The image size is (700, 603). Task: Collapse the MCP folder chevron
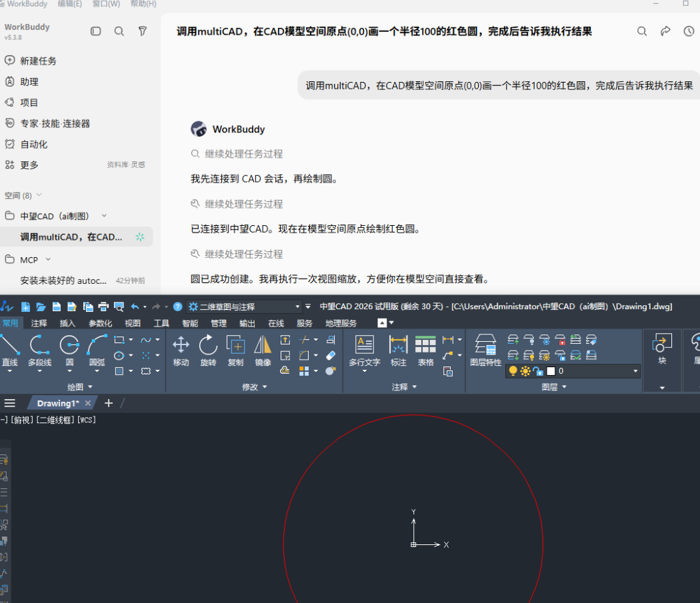coord(48,259)
